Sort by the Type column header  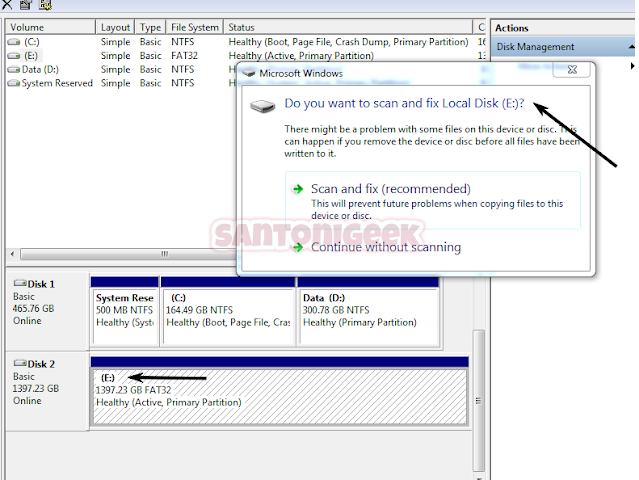[150, 27]
